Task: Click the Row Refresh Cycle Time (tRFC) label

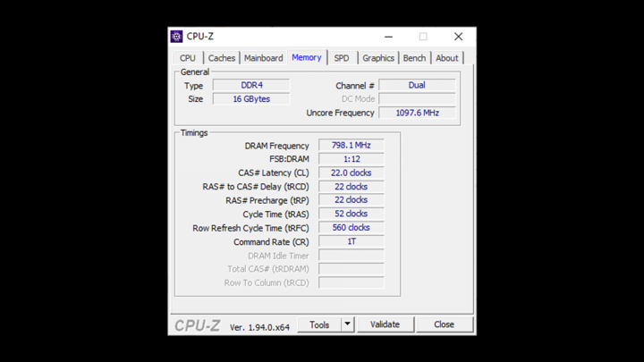Action: click(x=250, y=228)
